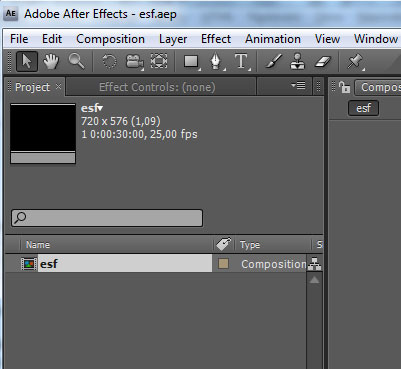Screen dimensions: 401x369
Task: Select the Rotation tool
Action: [109, 61]
